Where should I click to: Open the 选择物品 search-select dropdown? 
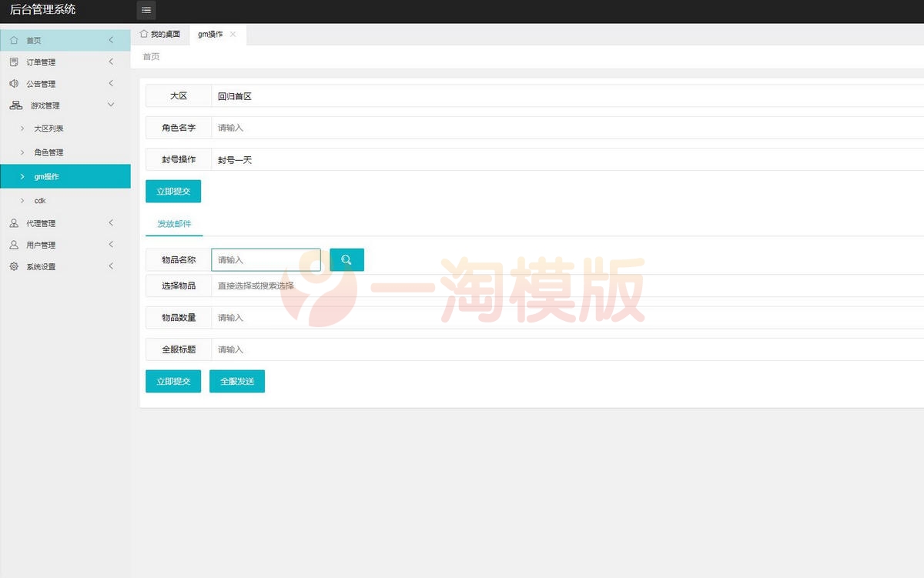pos(567,286)
